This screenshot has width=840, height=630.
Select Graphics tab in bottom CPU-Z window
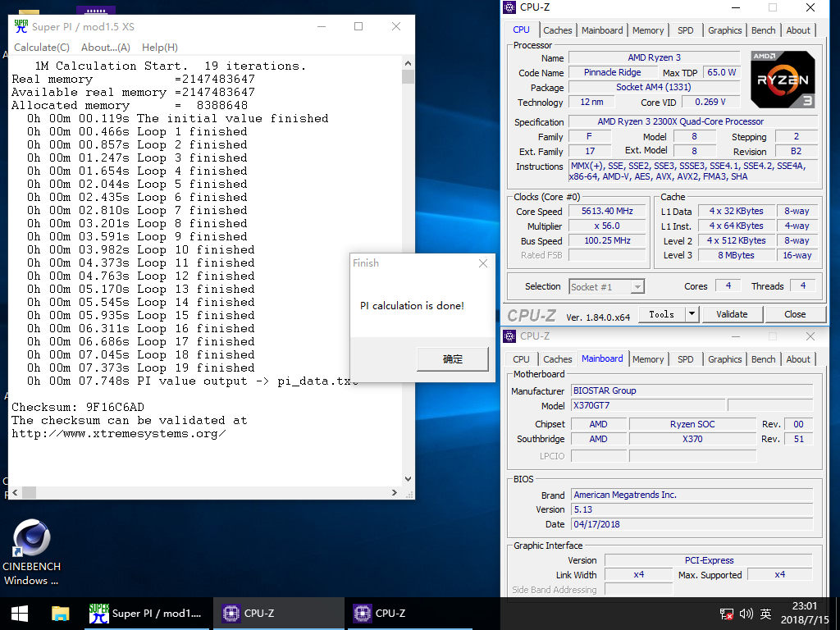[x=724, y=359]
